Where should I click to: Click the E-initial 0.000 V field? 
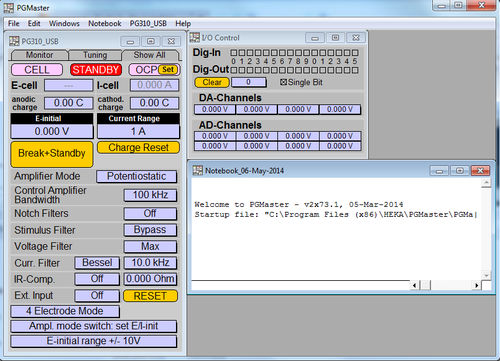point(52,131)
